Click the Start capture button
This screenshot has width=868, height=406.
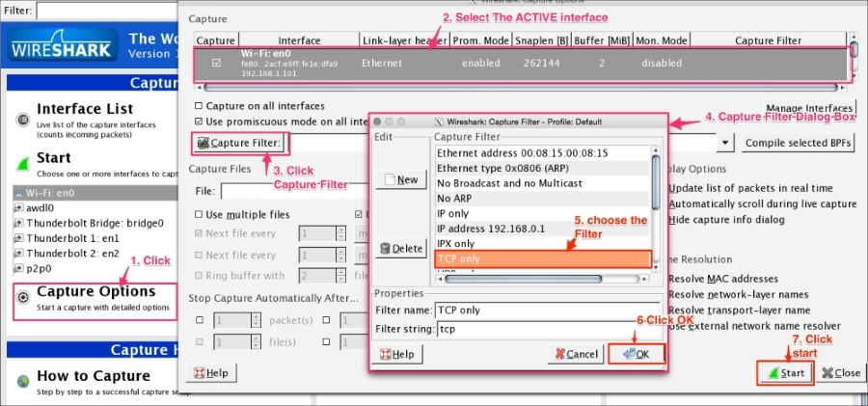click(785, 373)
